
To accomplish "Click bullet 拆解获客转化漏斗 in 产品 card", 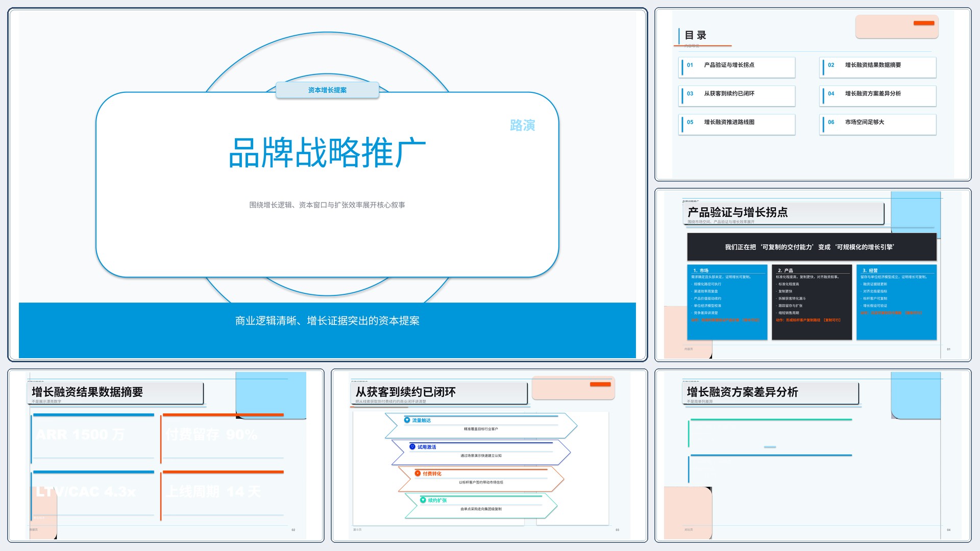I will pos(792,298).
